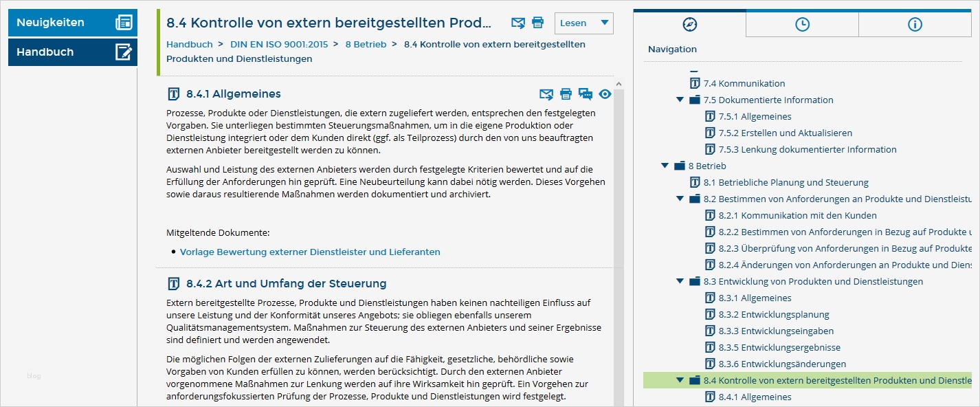Viewport: 980px width, 407px height.
Task: Click the DIN EN ISO 9001:2015 breadcrumb
Action: (x=278, y=44)
